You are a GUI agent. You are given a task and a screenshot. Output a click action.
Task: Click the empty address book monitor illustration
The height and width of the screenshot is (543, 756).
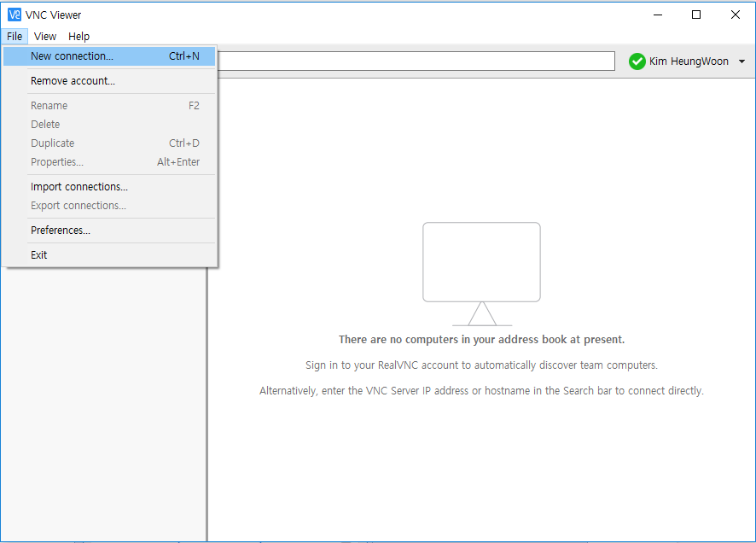481,274
